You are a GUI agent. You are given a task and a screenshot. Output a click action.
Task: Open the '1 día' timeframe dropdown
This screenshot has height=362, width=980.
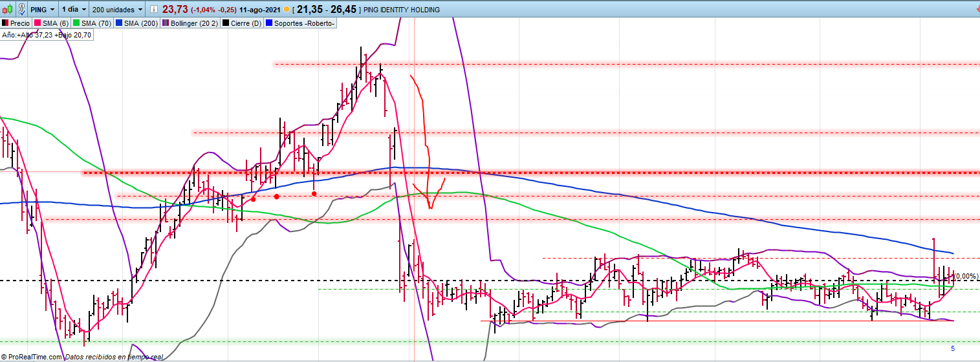pos(74,10)
